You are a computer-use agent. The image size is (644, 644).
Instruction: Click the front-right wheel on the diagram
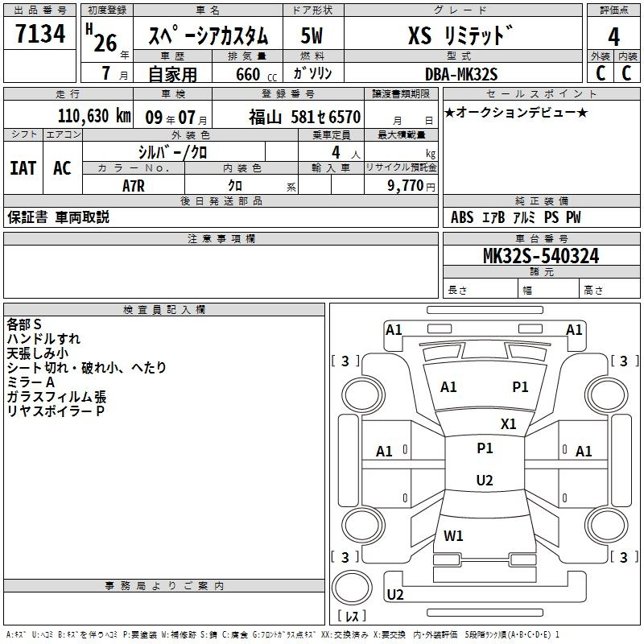607,395
